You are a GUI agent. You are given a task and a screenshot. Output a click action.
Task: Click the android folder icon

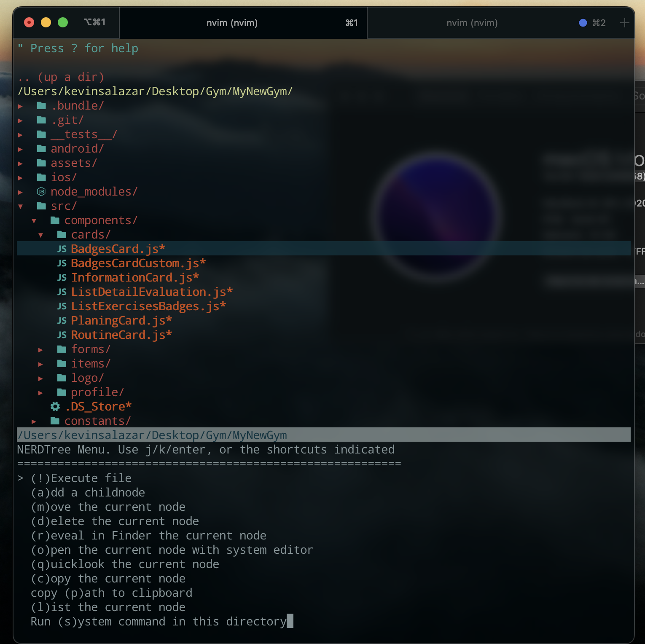41,149
